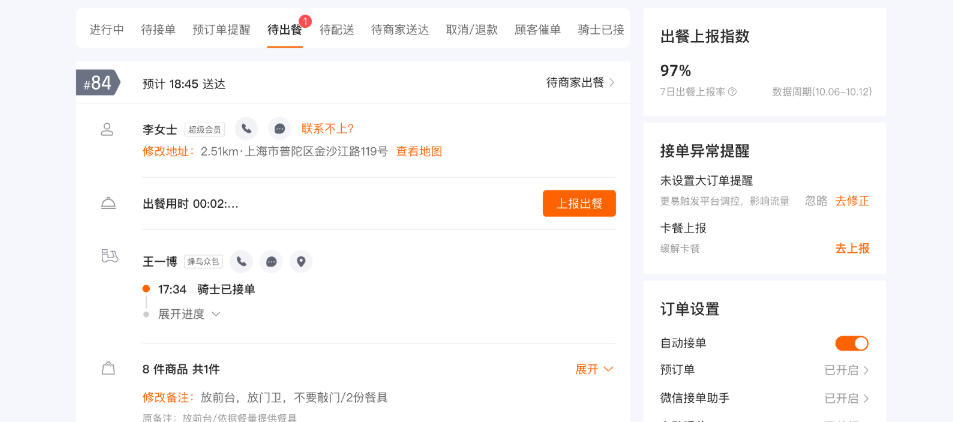This screenshot has height=422, width=953.
Task: Expand the 8 件商品 list
Action: 594,369
